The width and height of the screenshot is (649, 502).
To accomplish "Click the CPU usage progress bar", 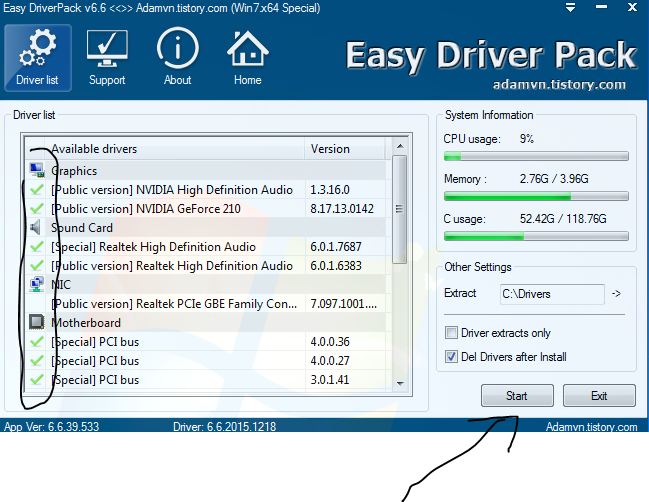I will coord(536,156).
